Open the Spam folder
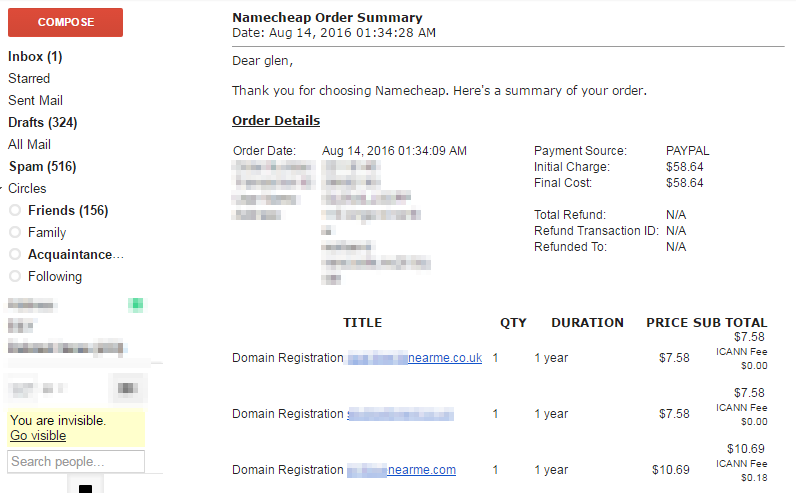The width and height of the screenshot is (796, 493). [42, 167]
